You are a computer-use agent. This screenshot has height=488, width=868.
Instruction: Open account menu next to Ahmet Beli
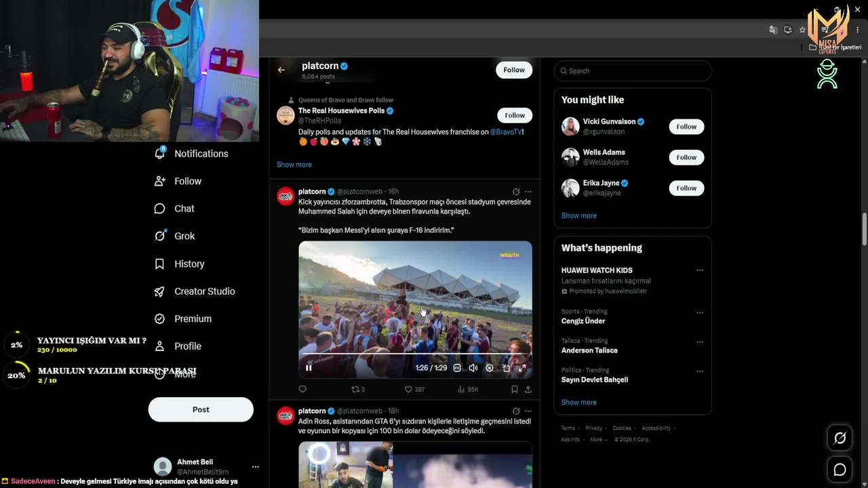click(x=256, y=466)
